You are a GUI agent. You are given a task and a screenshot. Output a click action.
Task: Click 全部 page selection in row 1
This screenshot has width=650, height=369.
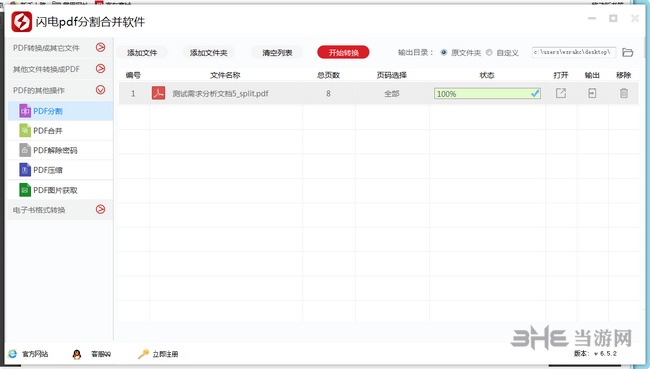(391, 94)
